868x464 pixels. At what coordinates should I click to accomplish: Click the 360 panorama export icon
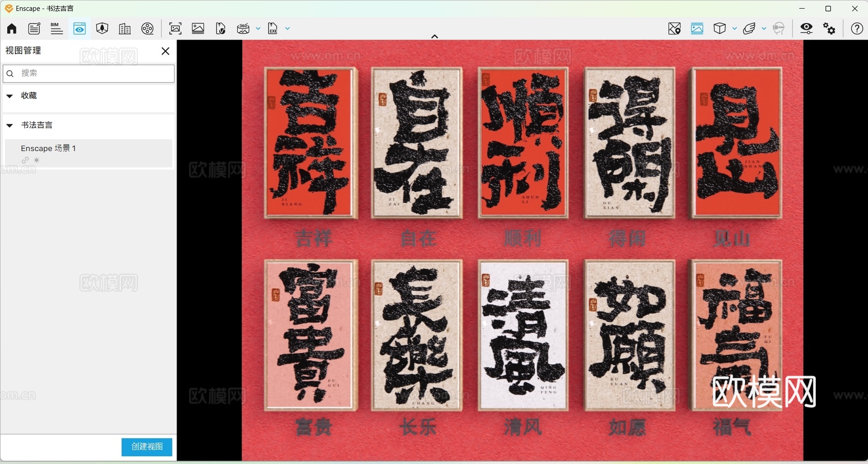point(243,28)
